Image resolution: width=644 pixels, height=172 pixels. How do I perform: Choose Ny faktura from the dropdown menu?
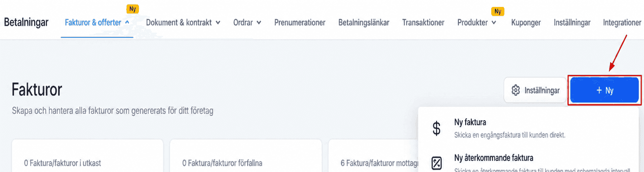click(528, 128)
